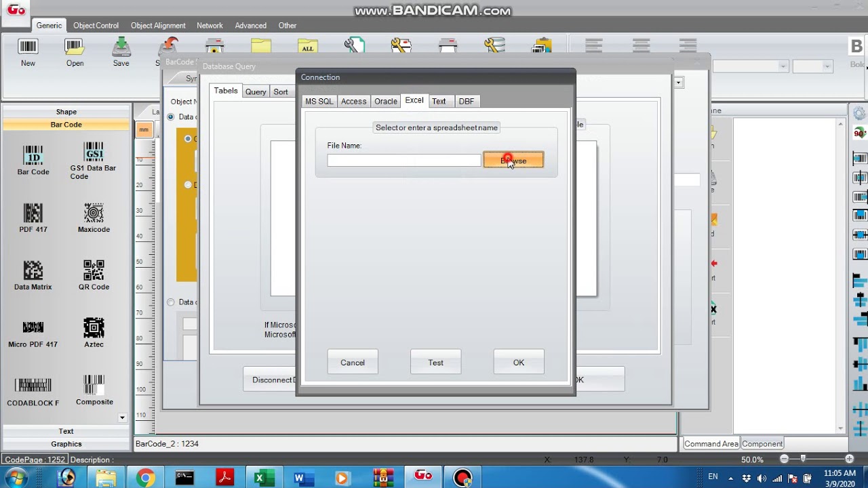Switch to the Text connection tab
The height and width of the screenshot is (488, 868).
[x=439, y=101]
